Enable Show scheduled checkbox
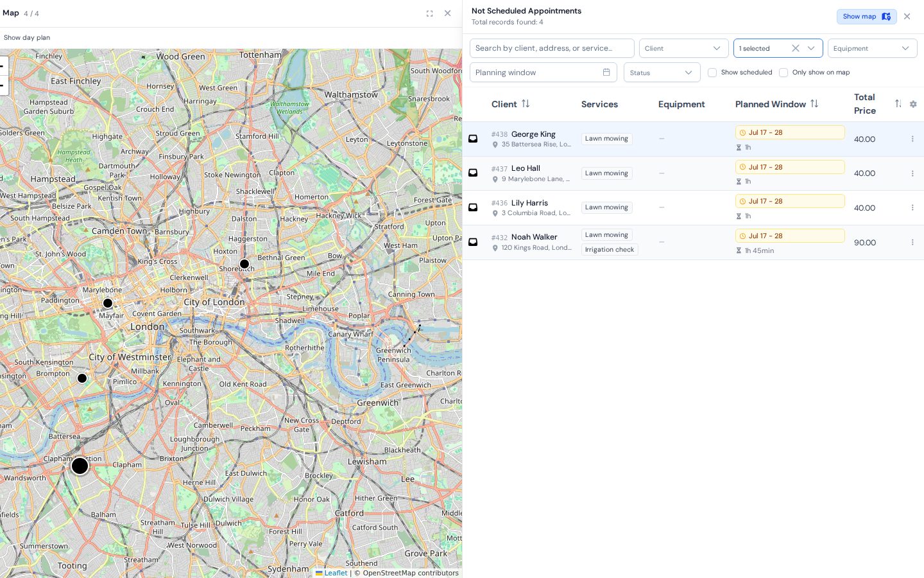Screen dimensions: 924x578 click(x=712, y=73)
